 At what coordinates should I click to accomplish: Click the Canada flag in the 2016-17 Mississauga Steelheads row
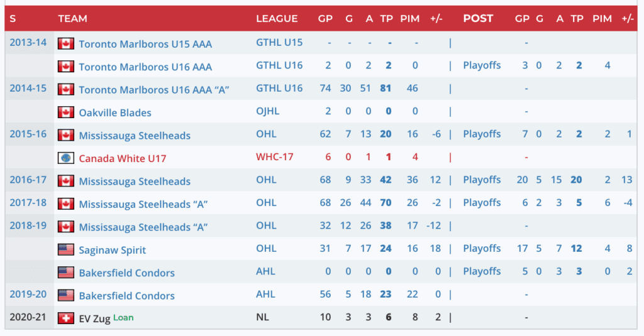(x=66, y=182)
